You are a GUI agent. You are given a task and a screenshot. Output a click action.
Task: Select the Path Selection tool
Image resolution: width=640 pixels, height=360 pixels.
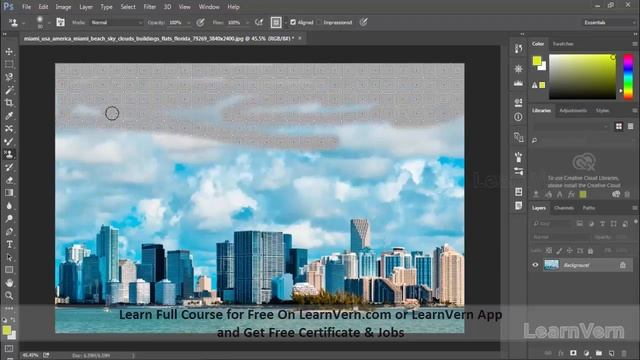click(9, 257)
